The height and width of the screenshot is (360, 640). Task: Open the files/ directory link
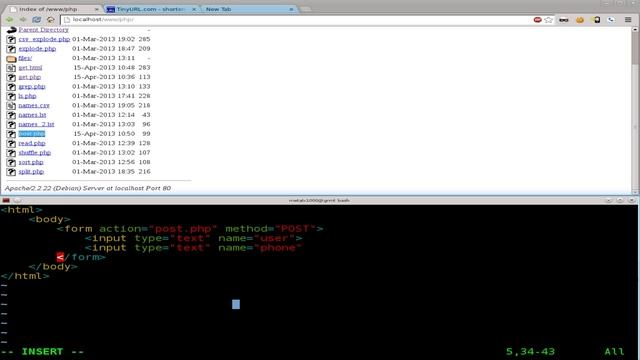point(25,58)
